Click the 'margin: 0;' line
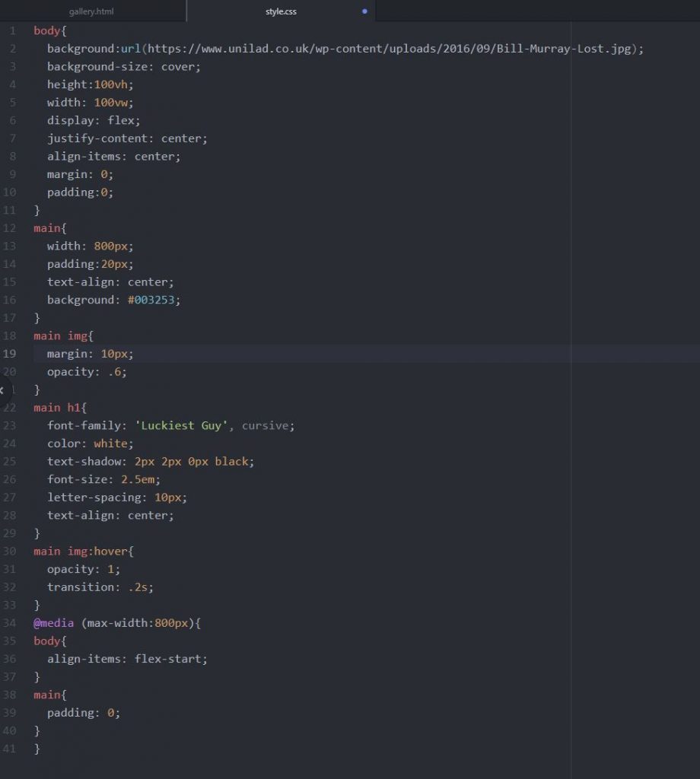The image size is (700, 779). coord(81,174)
